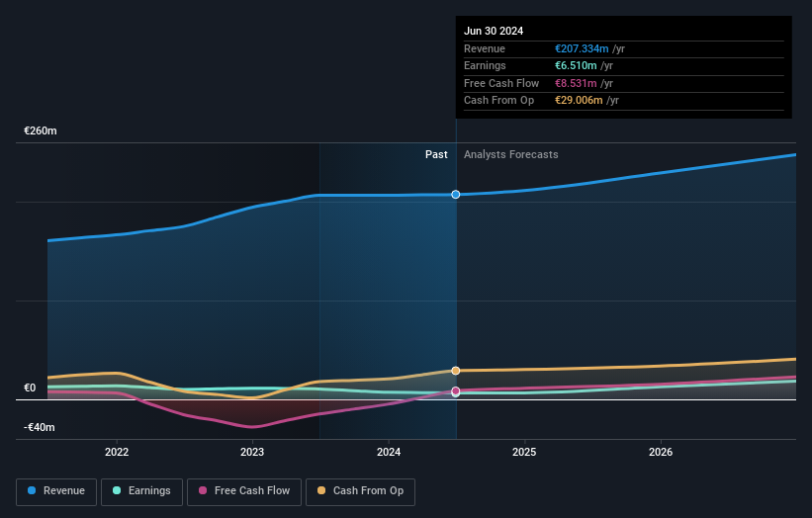This screenshot has width=812, height=518.
Task: Click the Free Cash Flow label in tooltip
Action: [501, 83]
